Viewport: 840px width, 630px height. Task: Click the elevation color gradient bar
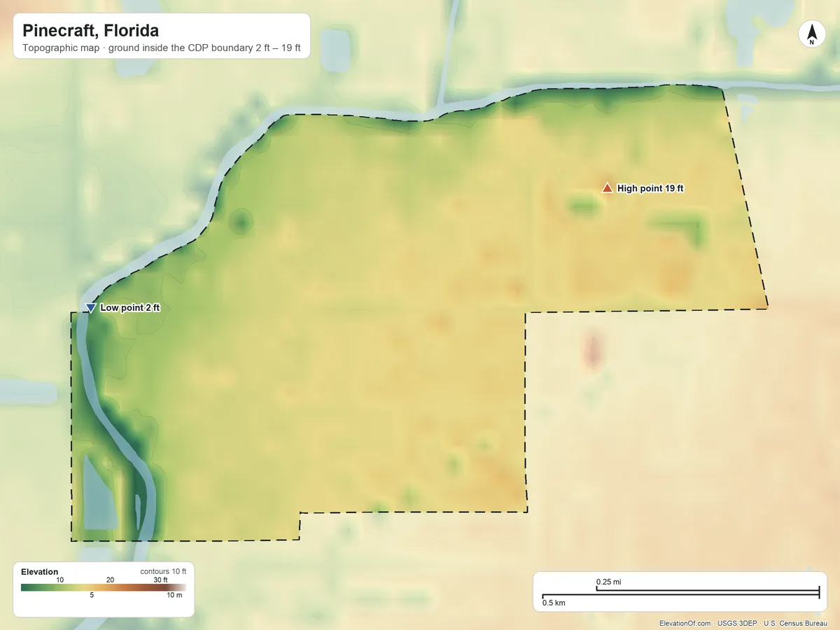pos(104,588)
